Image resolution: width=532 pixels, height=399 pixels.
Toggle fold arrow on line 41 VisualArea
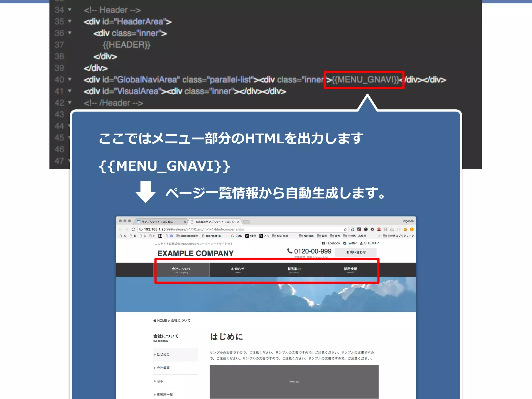(70, 91)
